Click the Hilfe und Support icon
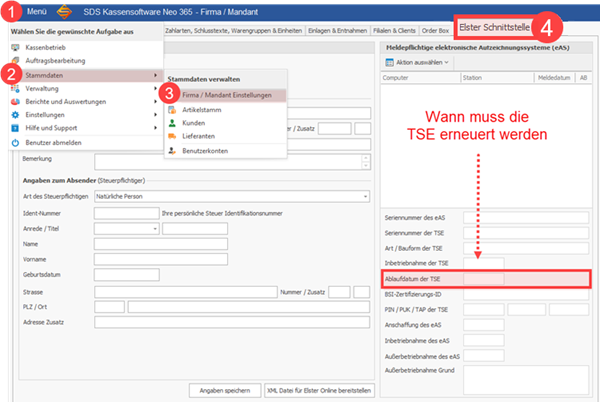 [14, 128]
